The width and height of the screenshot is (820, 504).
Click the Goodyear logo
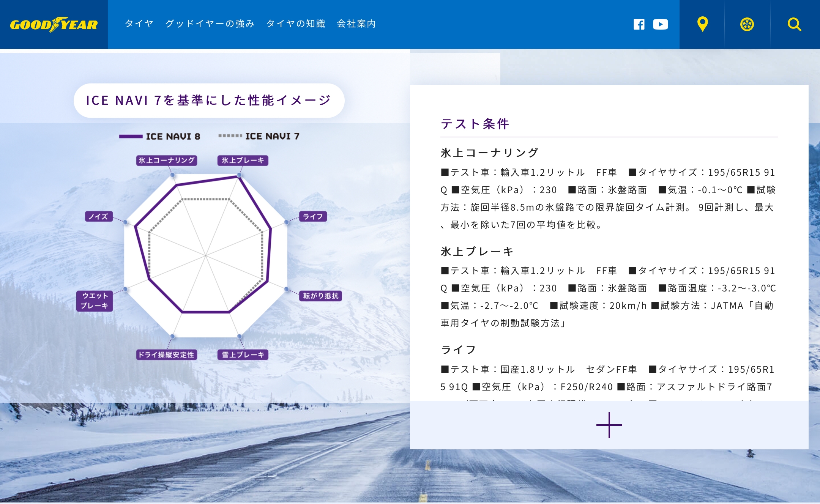[54, 24]
